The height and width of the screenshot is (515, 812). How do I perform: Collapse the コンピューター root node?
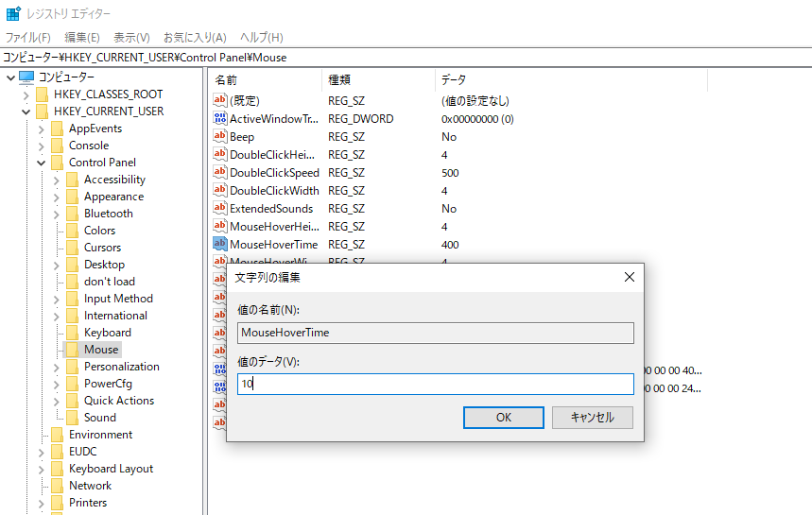pyautogui.click(x=10, y=77)
